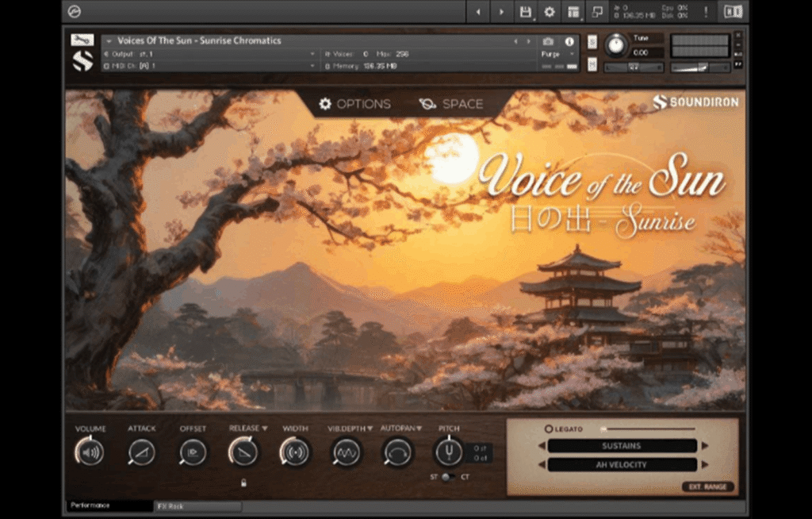Click the Autopan waveform knob
Screen dimensions: 812x519
click(x=397, y=454)
